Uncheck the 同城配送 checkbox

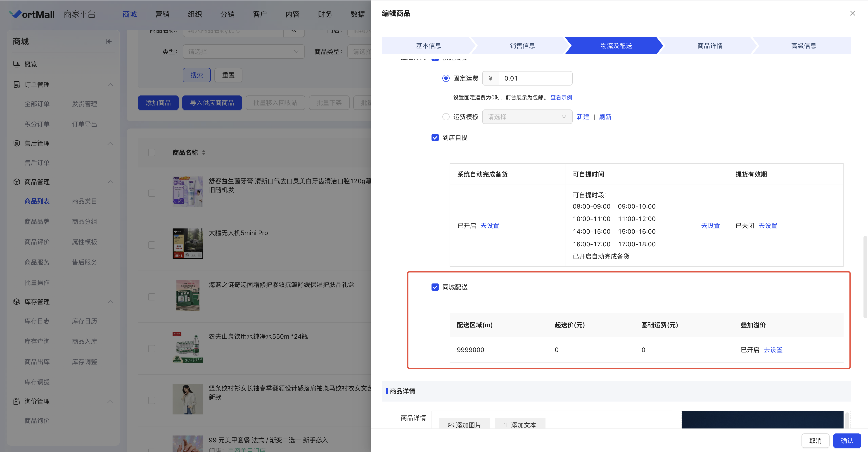pos(435,287)
